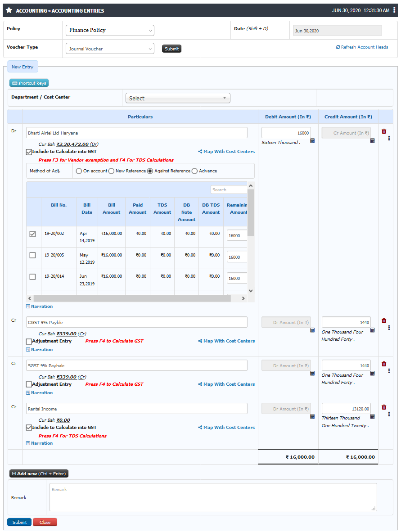Click the bill table horizontal scrollbar thumb
Screen dimensions: 401x532
pos(132,298)
